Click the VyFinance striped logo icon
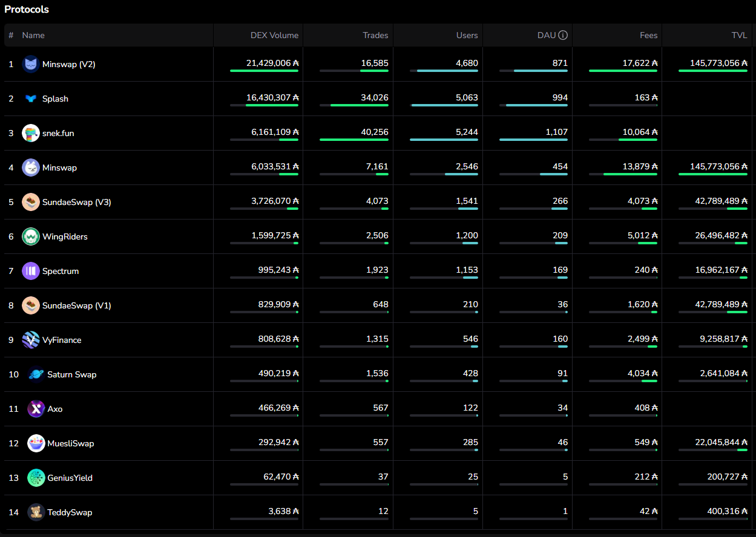Screen dimensions: 756x537 point(31,340)
